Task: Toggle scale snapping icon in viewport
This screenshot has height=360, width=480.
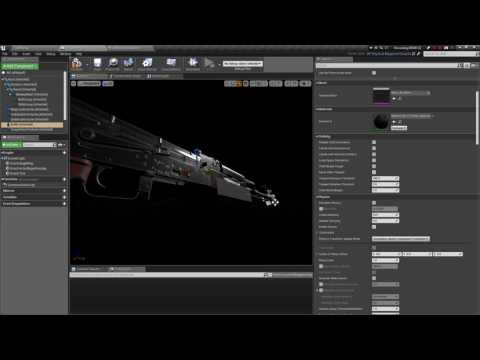Action: (287, 84)
